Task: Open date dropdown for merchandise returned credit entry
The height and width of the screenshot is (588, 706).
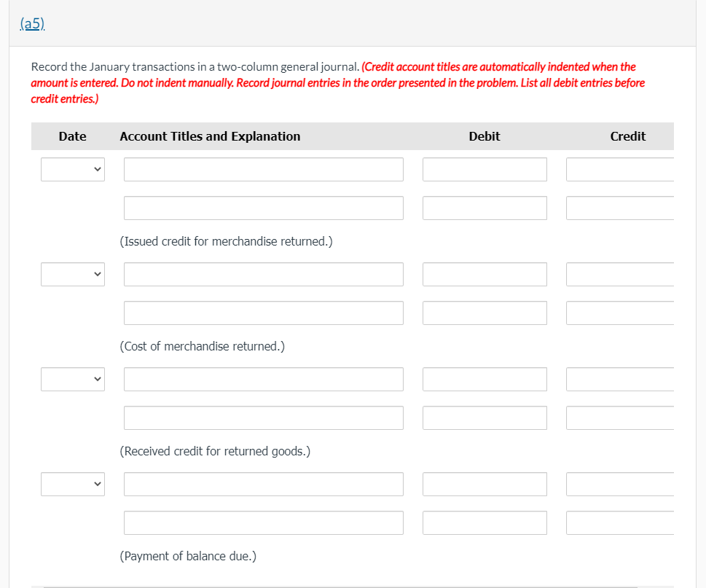Action: click(72, 169)
